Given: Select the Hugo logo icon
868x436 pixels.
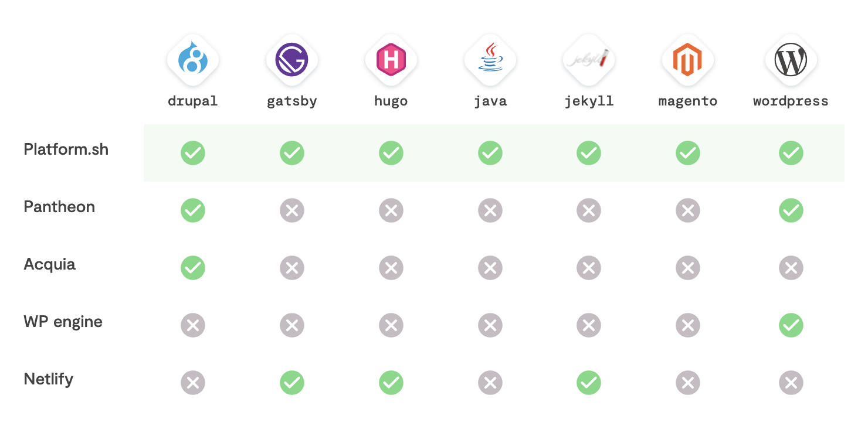Looking at the screenshot, I should tap(391, 60).
